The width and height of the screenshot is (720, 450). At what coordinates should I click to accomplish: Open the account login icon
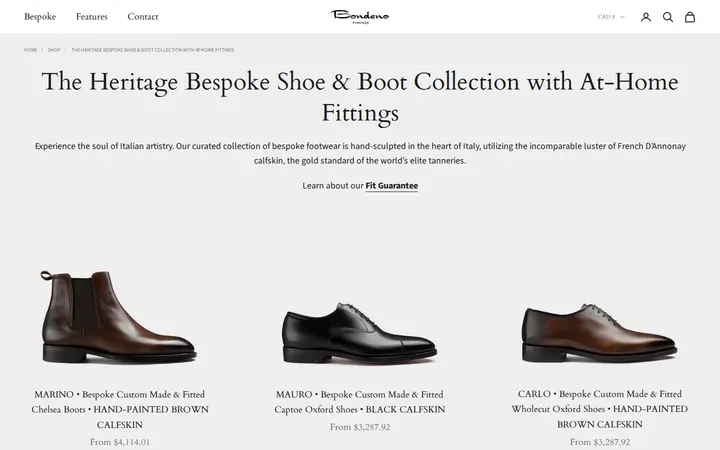646,17
